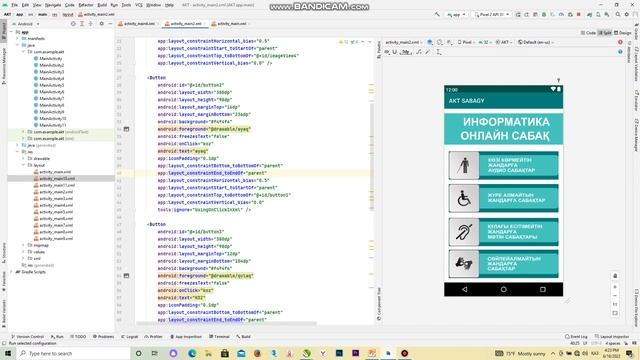Click the red error indicator in design toolbar
640x360 pixels.
coord(620,42)
